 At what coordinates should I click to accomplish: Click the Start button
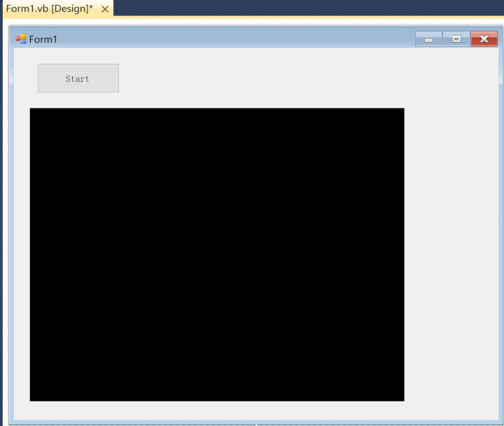(78, 78)
